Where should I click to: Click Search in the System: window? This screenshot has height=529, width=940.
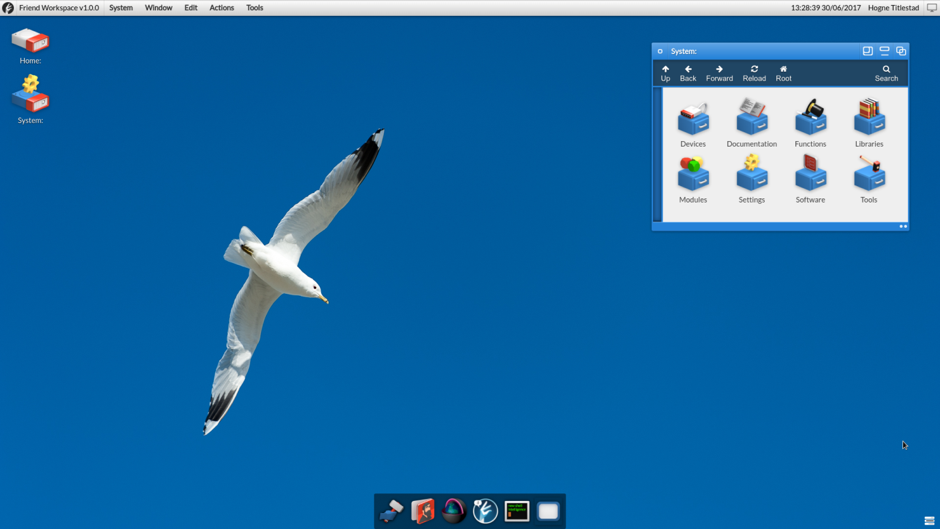coord(886,73)
